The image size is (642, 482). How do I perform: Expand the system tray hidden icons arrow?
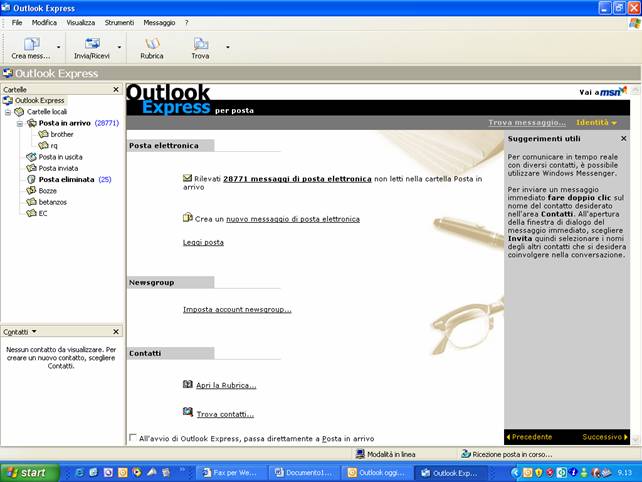click(515, 473)
